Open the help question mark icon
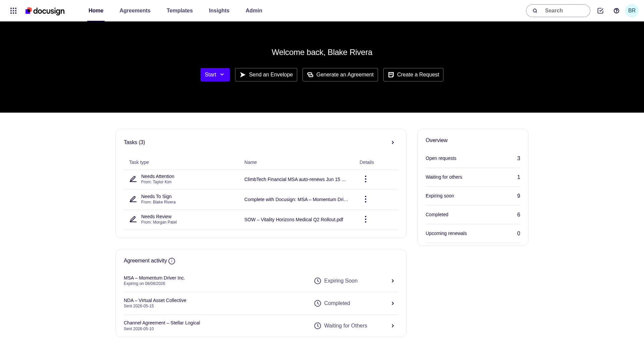644x362 pixels. point(616,11)
